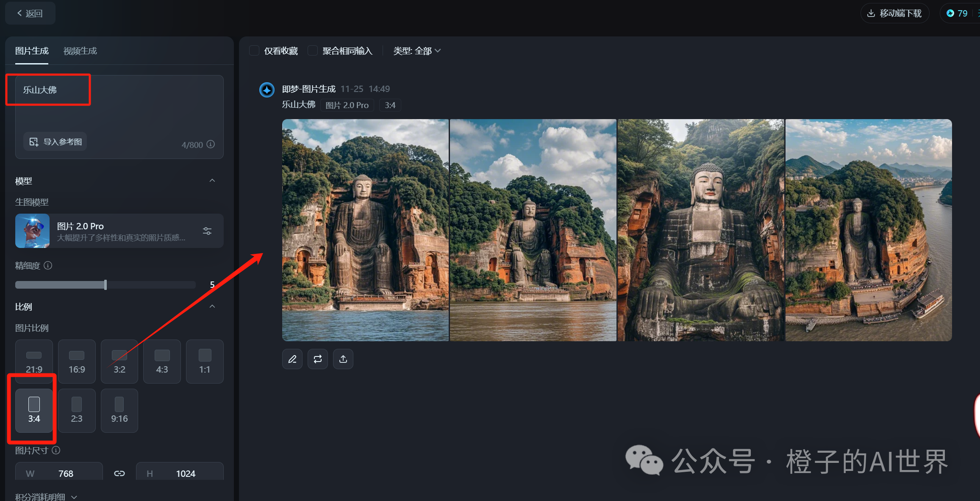980x501 pixels.
Task: Click the 精细度 slider handle
Action: tap(105, 285)
